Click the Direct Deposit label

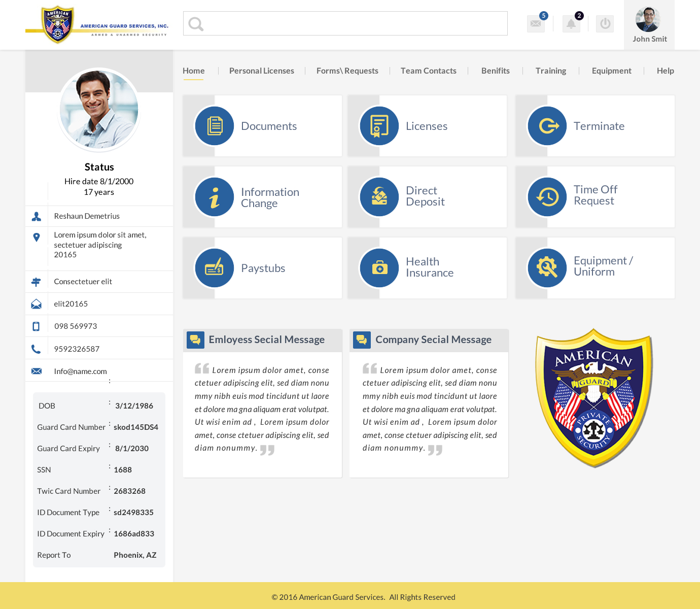coord(425,196)
